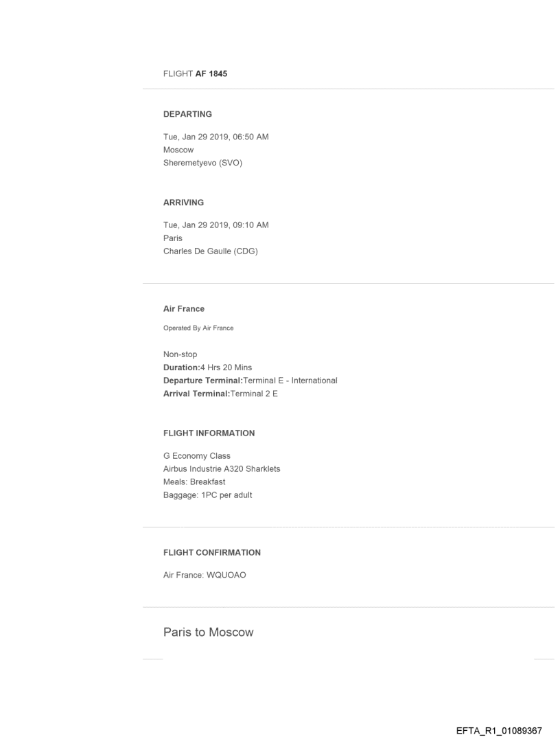Select the FLIGHT INFORMATION heading
The width and height of the screenshot is (560, 737).
209,433
